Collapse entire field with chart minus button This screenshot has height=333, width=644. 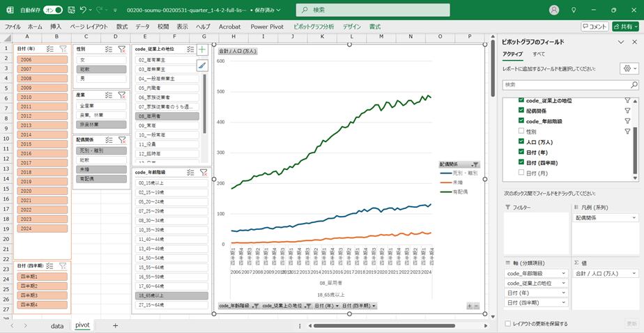point(477,306)
